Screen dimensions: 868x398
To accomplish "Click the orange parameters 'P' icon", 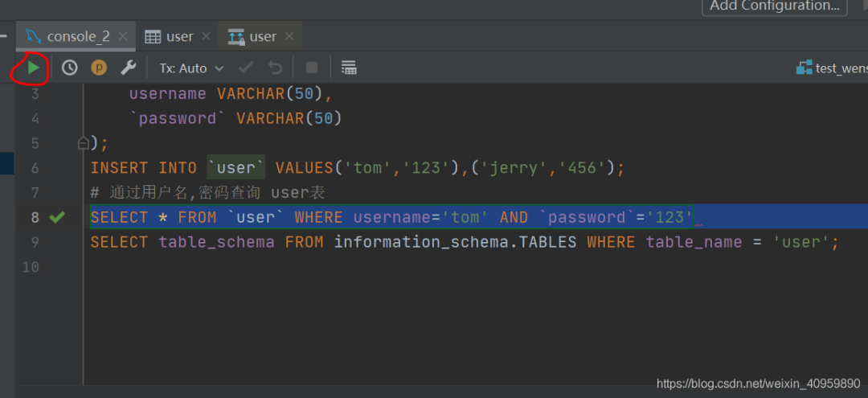I will click(99, 68).
